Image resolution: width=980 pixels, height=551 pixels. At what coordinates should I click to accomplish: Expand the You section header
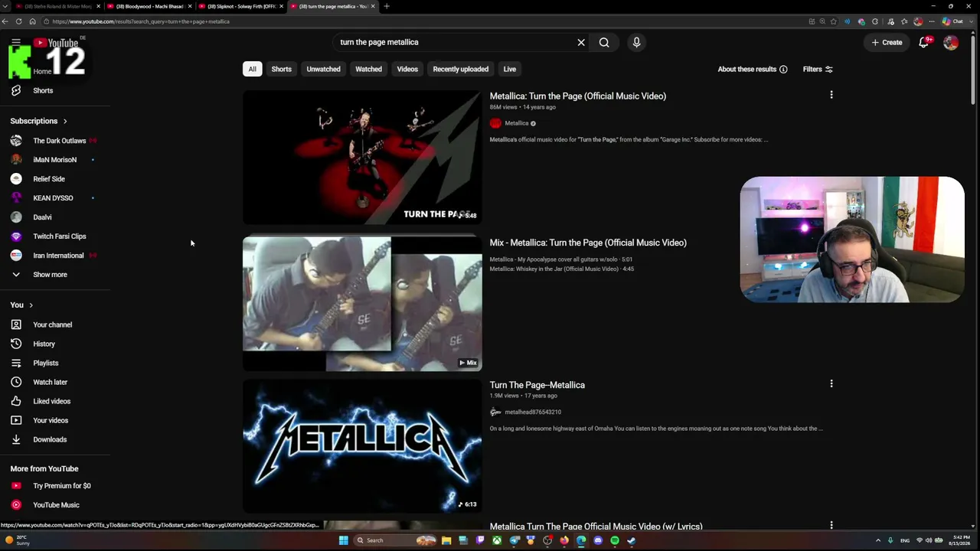click(x=21, y=305)
